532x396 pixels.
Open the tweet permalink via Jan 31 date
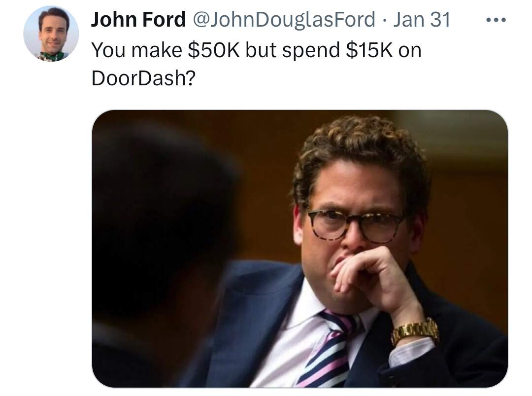421,19
